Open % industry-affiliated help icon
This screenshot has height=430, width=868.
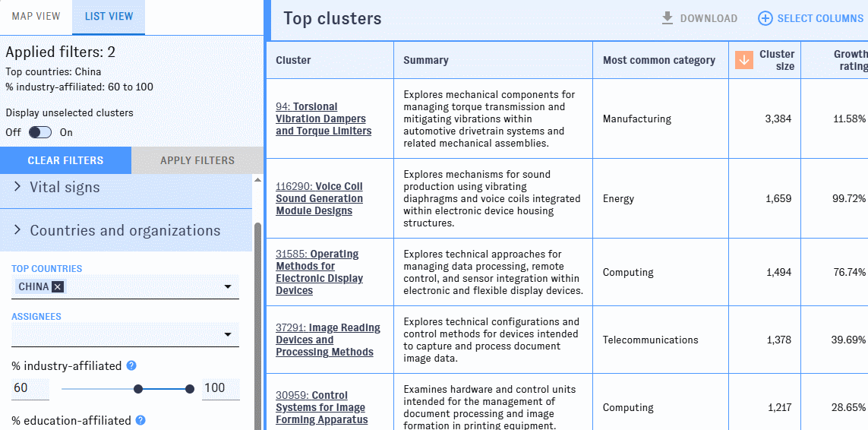coord(131,365)
